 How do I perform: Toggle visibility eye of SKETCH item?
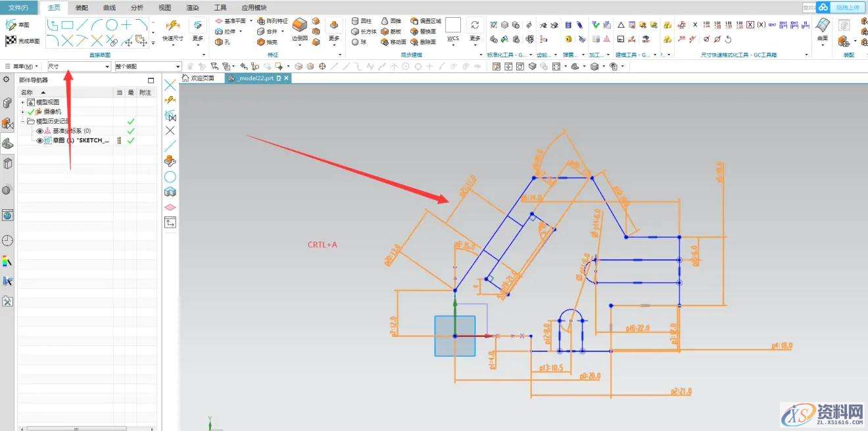39,141
